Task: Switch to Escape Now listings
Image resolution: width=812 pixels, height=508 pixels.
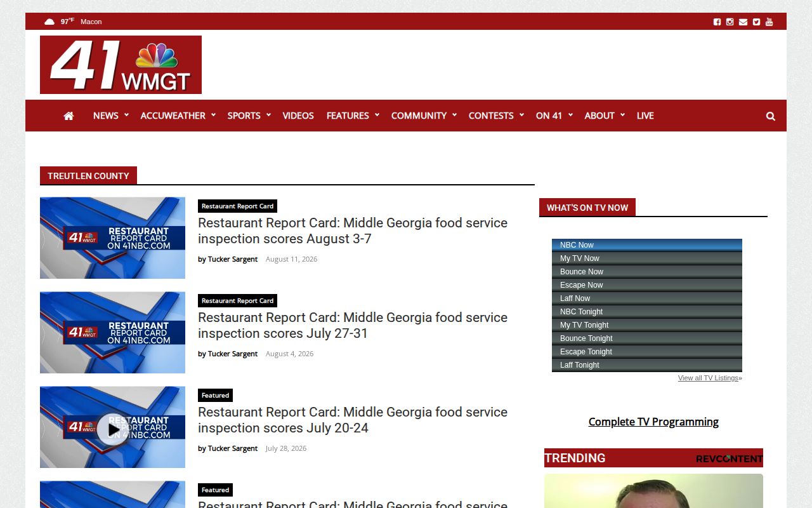Action: (647, 285)
